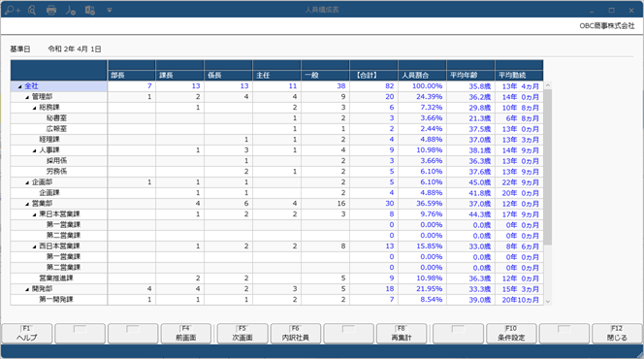This screenshot has height=359, width=644.
Task: Click the 課長 column header
Action: (x=179, y=75)
